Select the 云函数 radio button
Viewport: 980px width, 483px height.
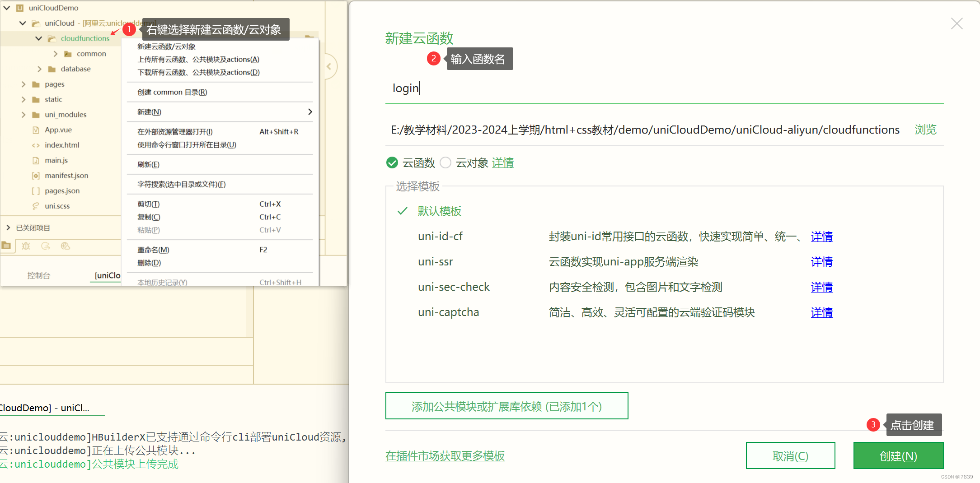[x=392, y=163]
